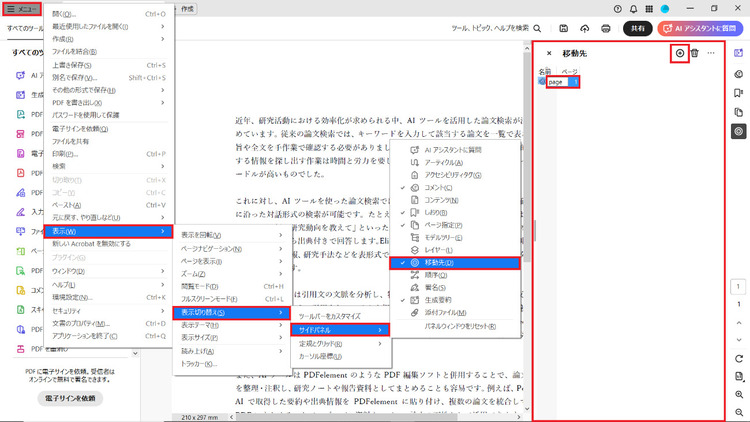Click the 電子サインを依頼 button

tap(70, 398)
